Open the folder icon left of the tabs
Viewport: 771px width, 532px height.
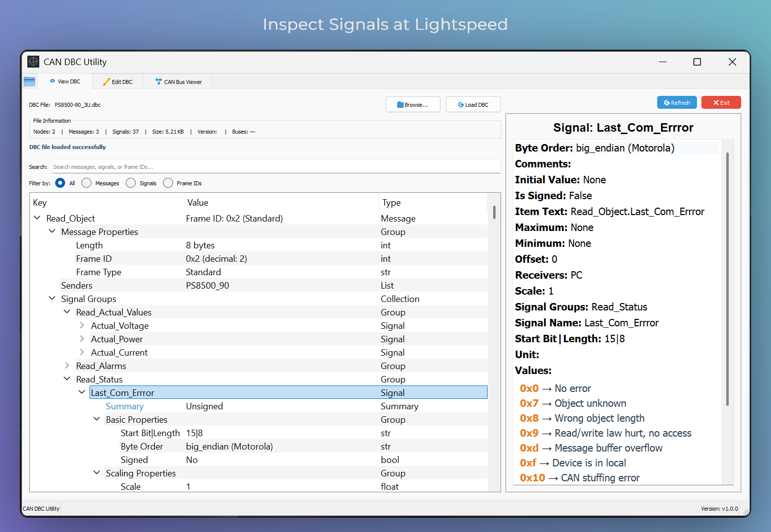pyautogui.click(x=29, y=81)
